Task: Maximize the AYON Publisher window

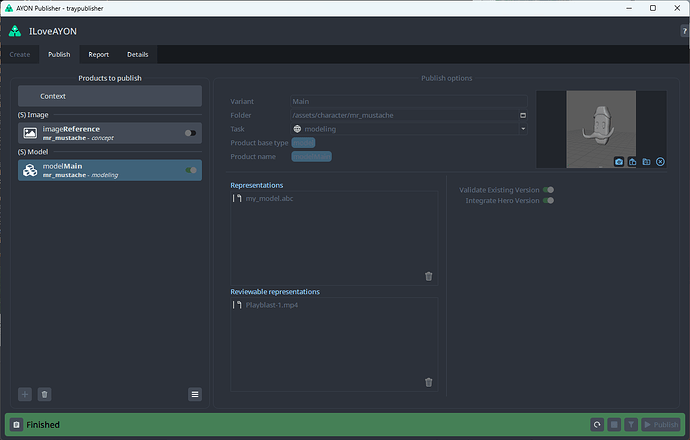Action: pos(653,8)
